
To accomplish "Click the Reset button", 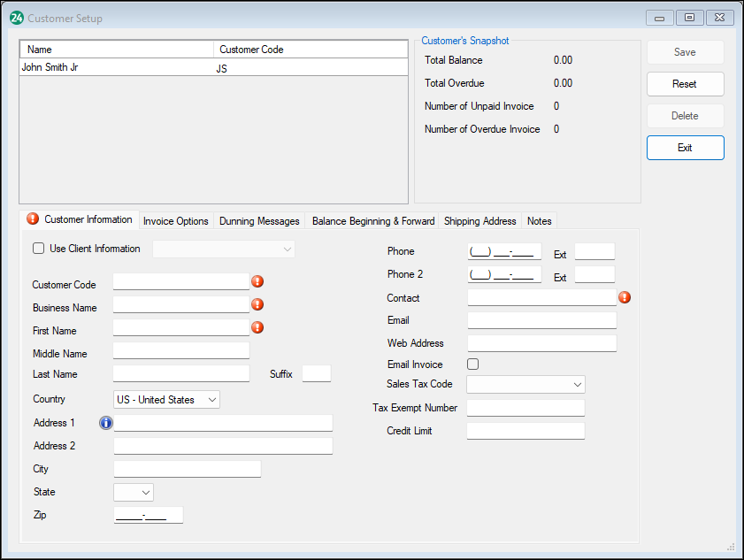I will [685, 84].
